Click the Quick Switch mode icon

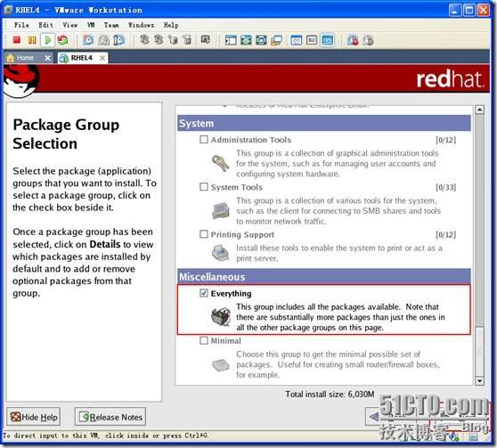(x=261, y=40)
